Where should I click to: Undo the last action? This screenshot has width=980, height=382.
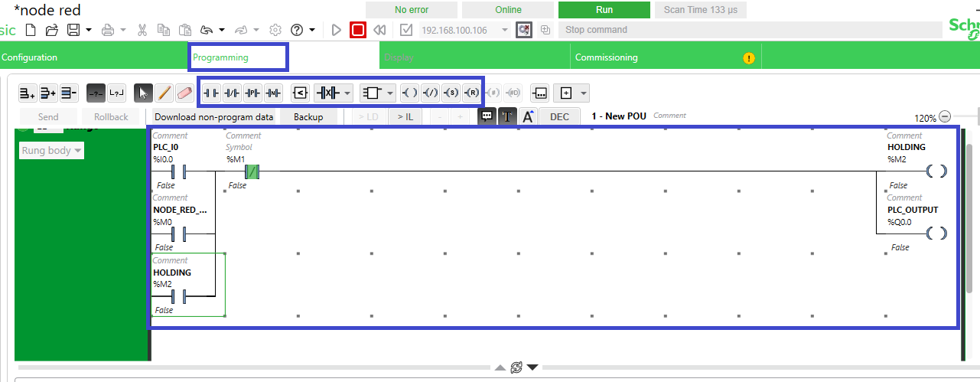[x=207, y=30]
